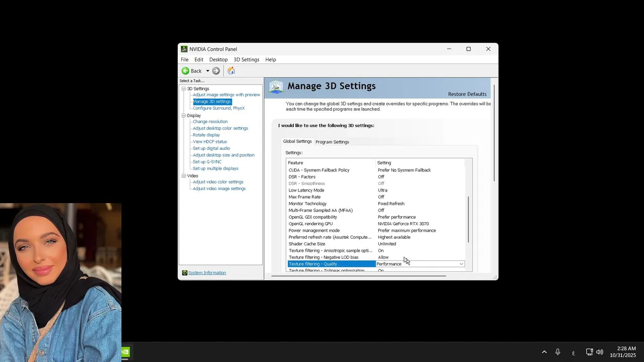Click the microphone tray icon
Viewport: 644px width, 362px height.
tap(557, 352)
